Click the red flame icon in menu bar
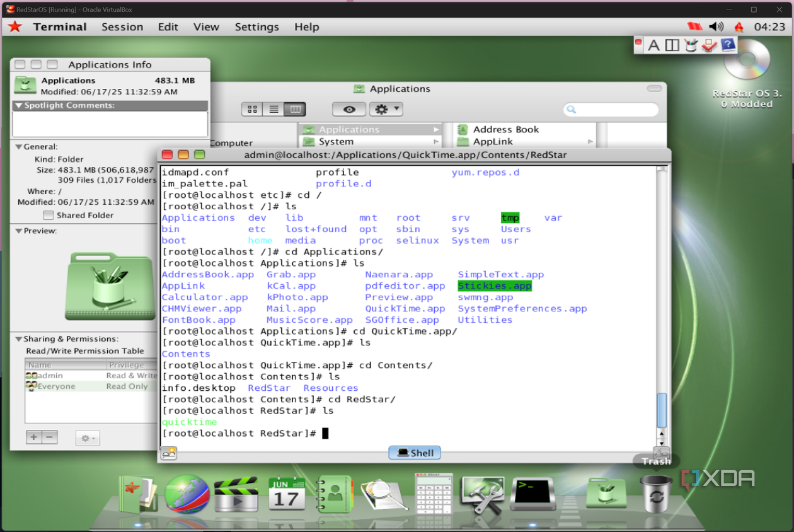 [x=739, y=26]
